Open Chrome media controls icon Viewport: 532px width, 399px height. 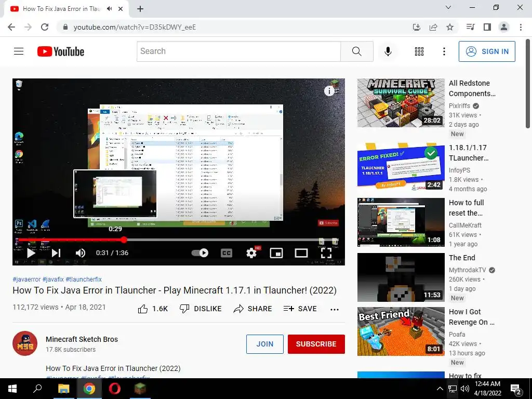point(470,27)
